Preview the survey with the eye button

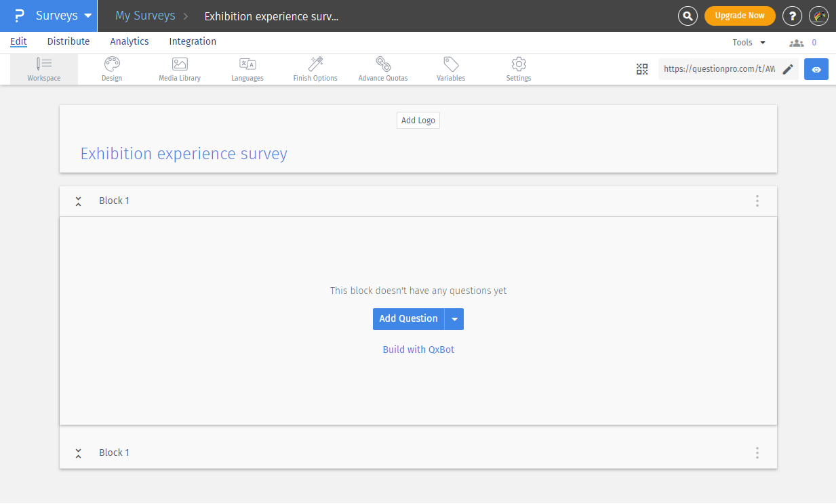pos(816,68)
